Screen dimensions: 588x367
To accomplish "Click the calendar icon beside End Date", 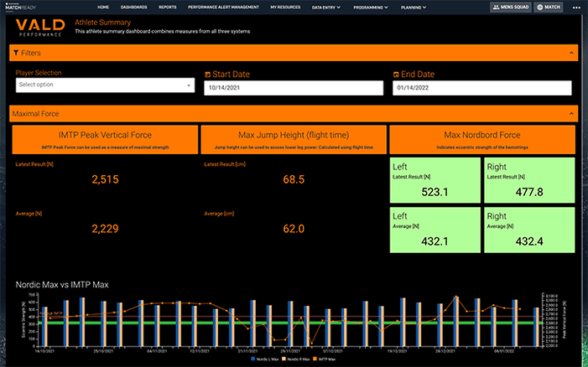I will point(396,74).
